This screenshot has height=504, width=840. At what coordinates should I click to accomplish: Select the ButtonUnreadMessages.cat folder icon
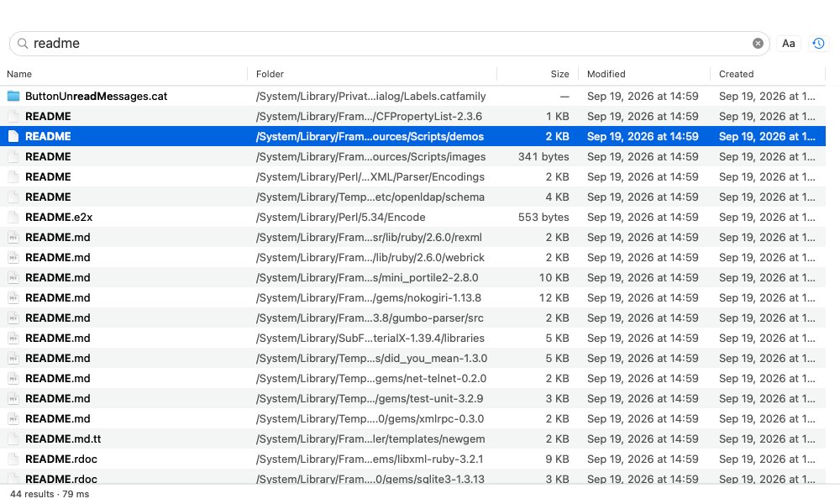click(13, 97)
